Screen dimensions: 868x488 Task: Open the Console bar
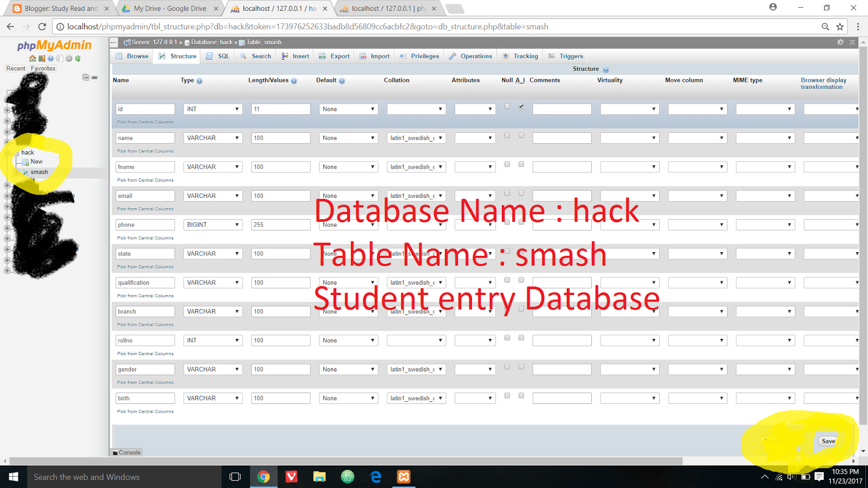pos(126,452)
